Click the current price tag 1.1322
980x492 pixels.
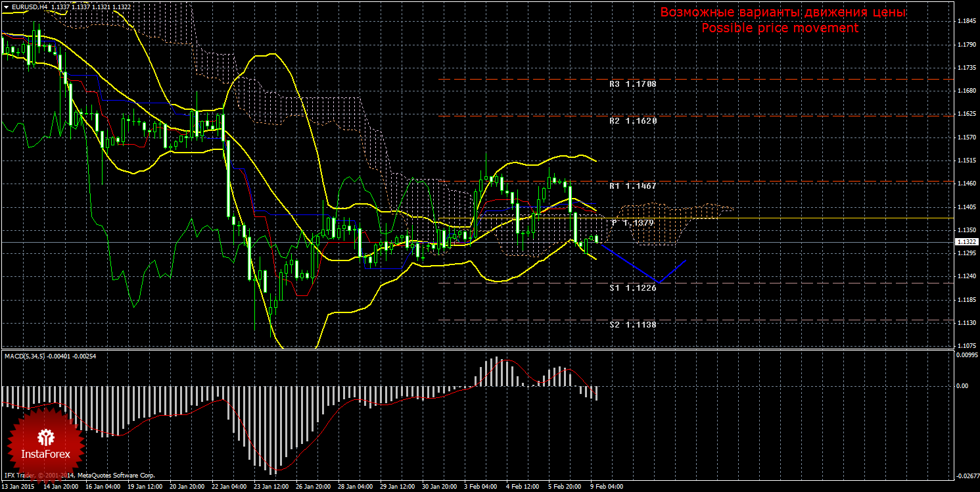(966, 242)
